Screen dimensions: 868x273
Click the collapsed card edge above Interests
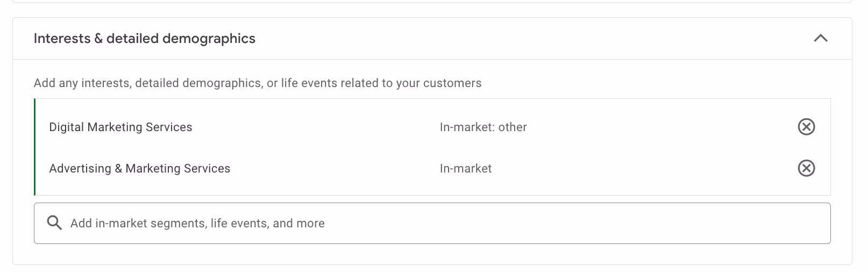click(x=432, y=2)
